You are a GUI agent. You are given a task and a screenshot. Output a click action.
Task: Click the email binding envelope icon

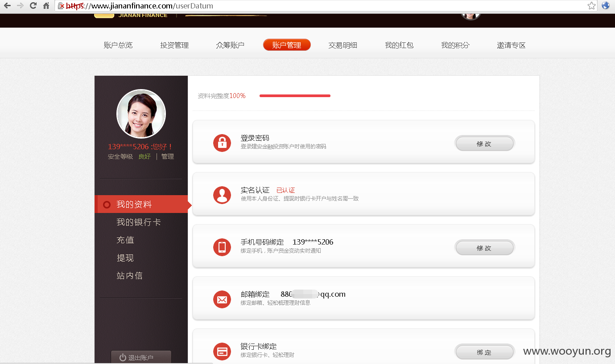[x=222, y=299]
